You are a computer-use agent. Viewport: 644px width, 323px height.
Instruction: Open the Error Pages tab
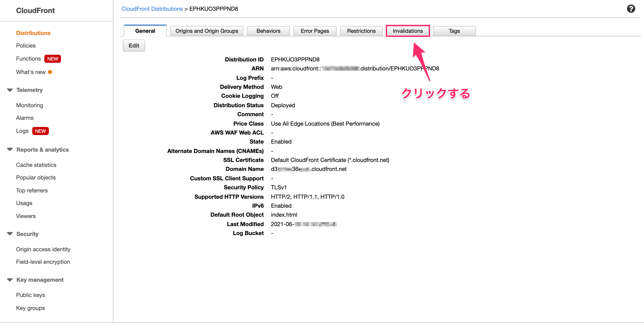point(315,31)
